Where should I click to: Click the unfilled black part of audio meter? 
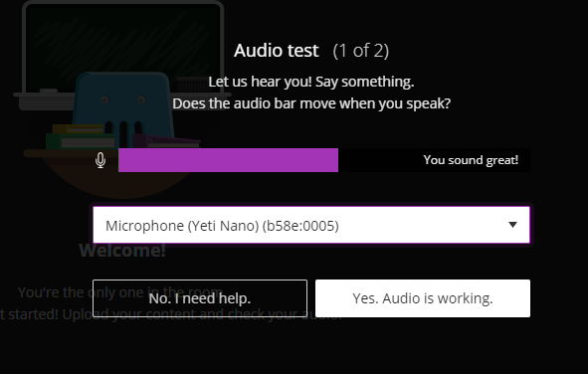(x=379, y=160)
